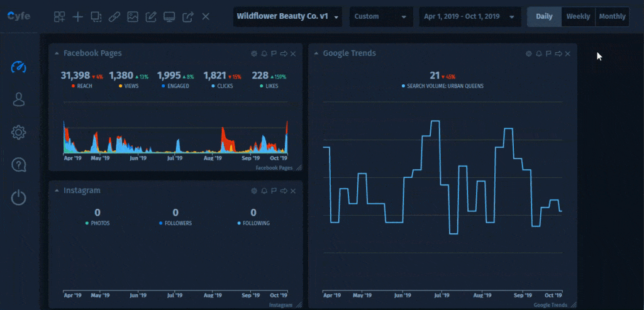This screenshot has width=644, height=310.
Task: Click the flag goal icon on Google Trends
Action: [548, 54]
